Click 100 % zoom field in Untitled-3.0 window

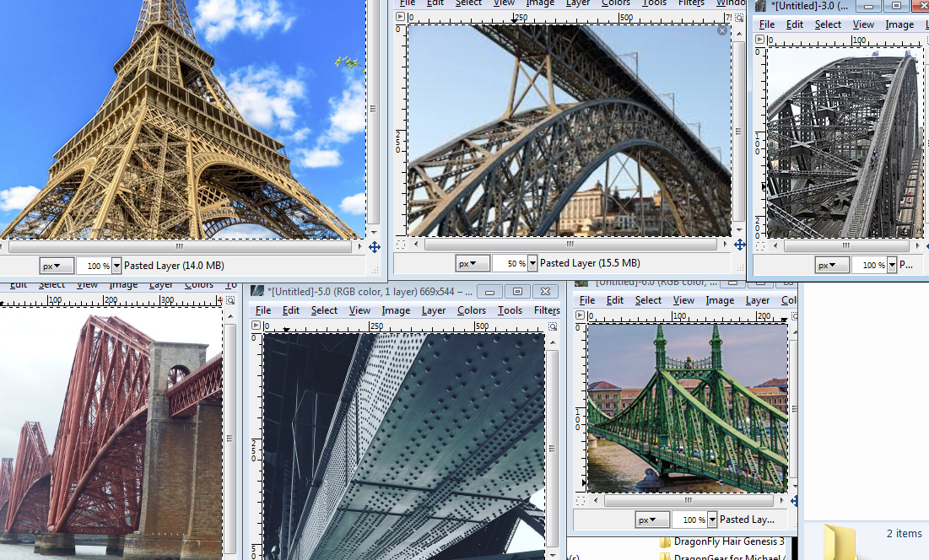tap(870, 265)
